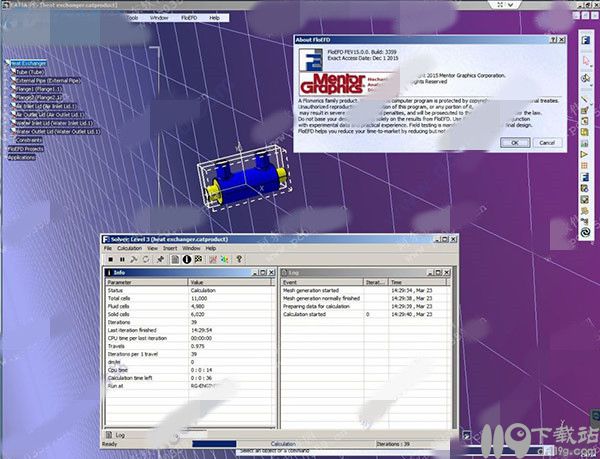The width and height of the screenshot is (600, 459).
Task: Click the black spiral icon on right toolbar
Action: pyautogui.click(x=585, y=232)
